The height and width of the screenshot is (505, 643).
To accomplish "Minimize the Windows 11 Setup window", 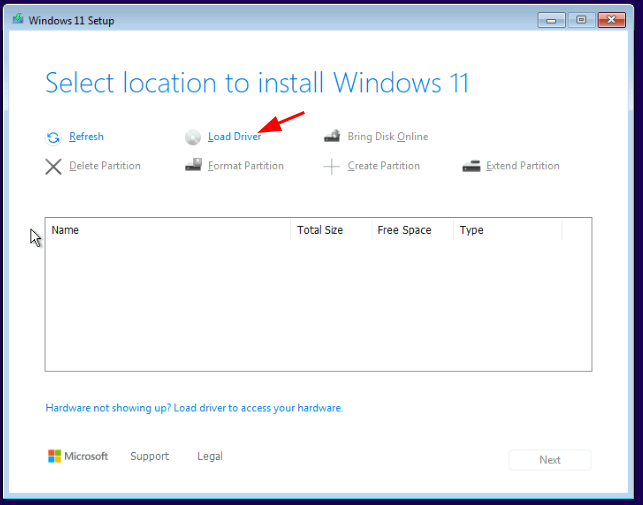I will click(x=551, y=20).
